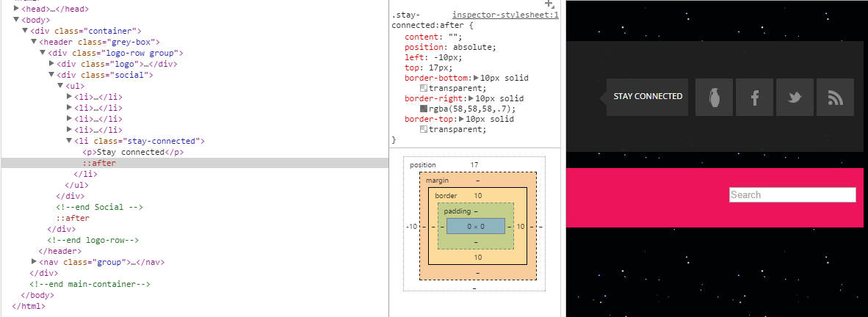868x317 pixels.
Task: Click the border-bottom transparent color swatch
Action: pos(424,88)
